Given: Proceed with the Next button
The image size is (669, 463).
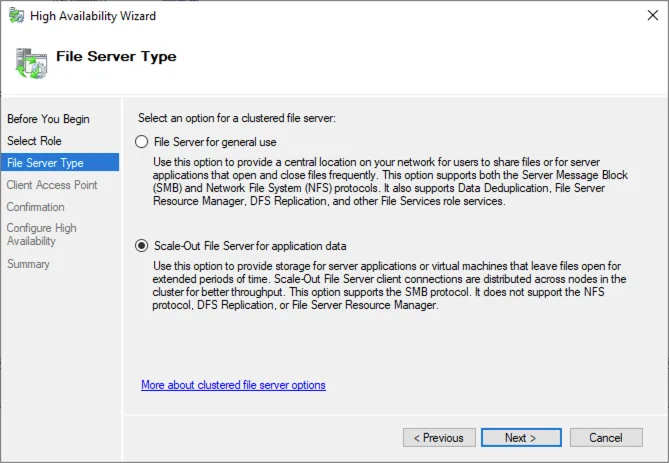Looking at the screenshot, I should (520, 438).
